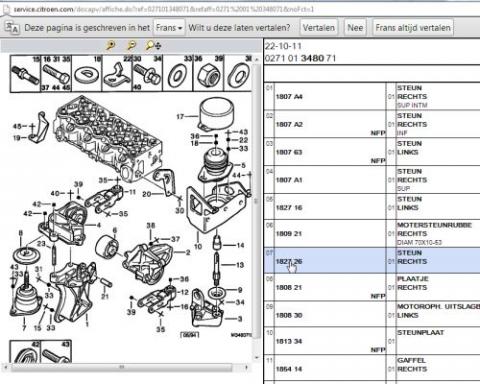Click part 17 cover in the diagram
This screenshot has width=480, height=384.
pyautogui.click(x=216, y=113)
